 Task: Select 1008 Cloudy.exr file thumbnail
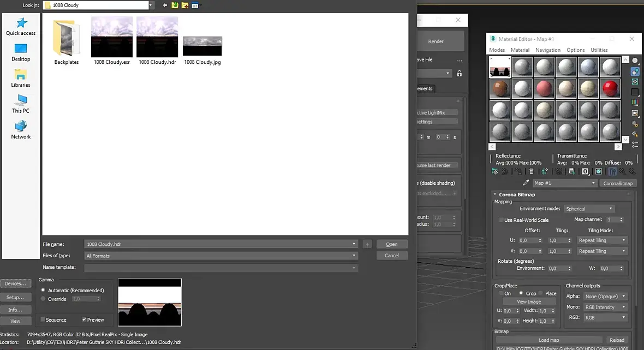(112, 41)
